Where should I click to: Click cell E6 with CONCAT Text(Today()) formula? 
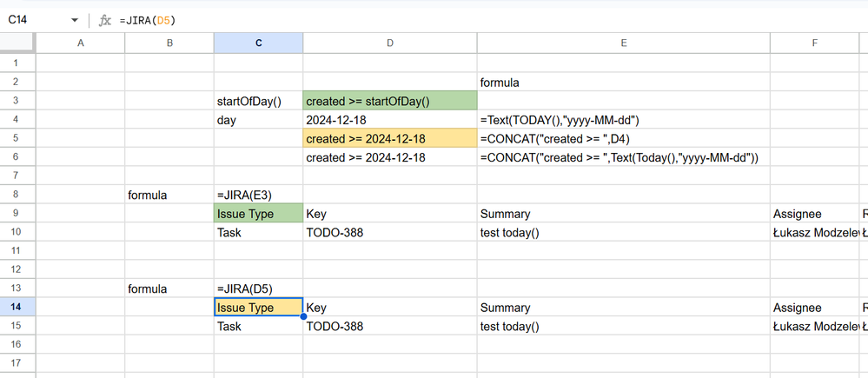point(624,157)
